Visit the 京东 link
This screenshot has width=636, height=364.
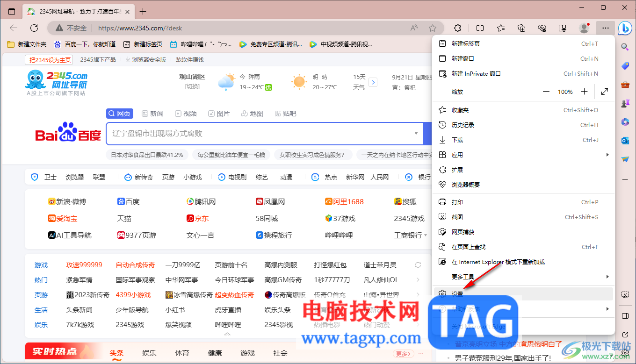click(197, 219)
